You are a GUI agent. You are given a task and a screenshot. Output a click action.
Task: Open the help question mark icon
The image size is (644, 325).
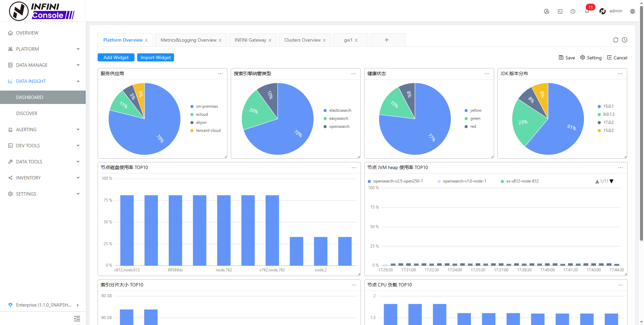point(573,11)
